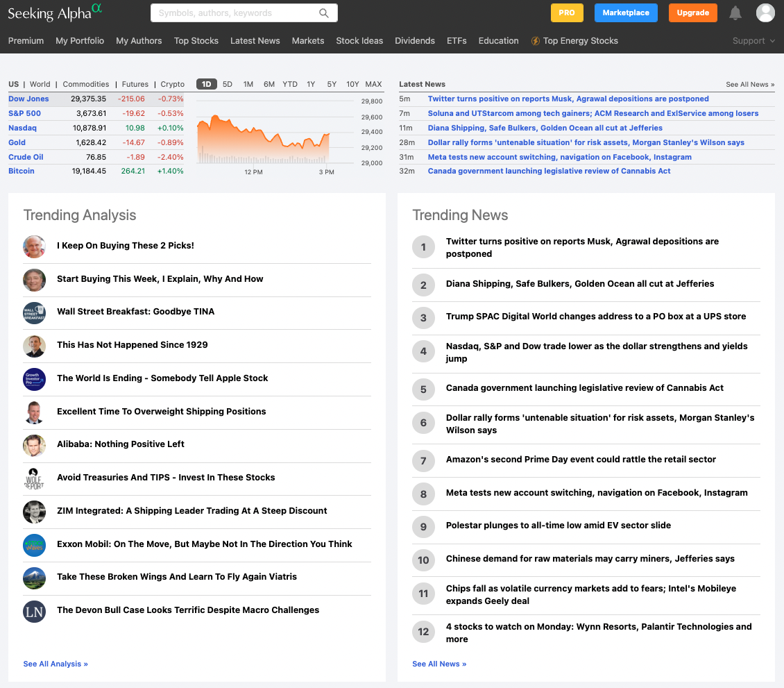Click the Seeking Alpha logo
The height and width of the screenshot is (688, 784).
(55, 12)
